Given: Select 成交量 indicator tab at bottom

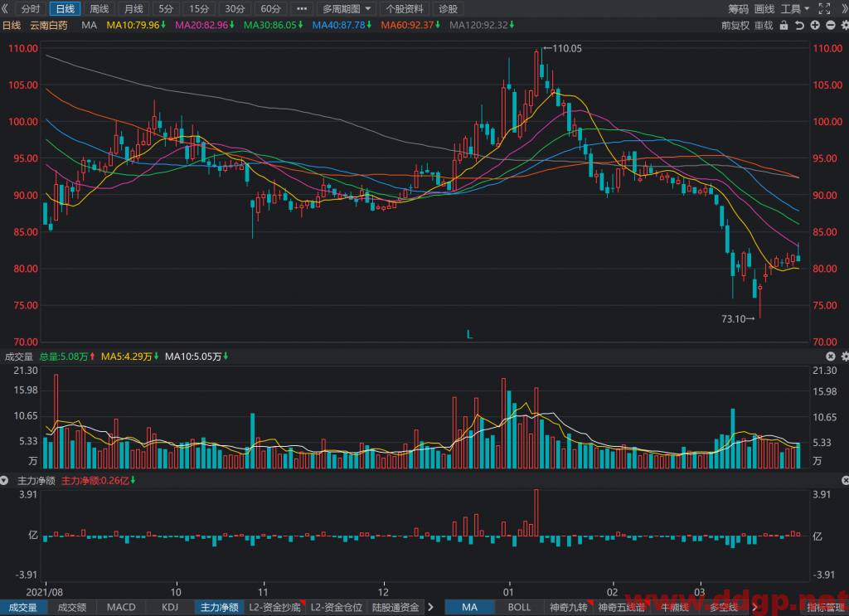Looking at the screenshot, I should click(22, 608).
